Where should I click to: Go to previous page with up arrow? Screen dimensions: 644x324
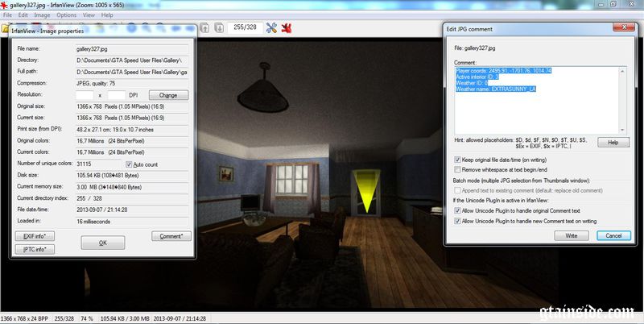pyautogui.click(x=205, y=28)
